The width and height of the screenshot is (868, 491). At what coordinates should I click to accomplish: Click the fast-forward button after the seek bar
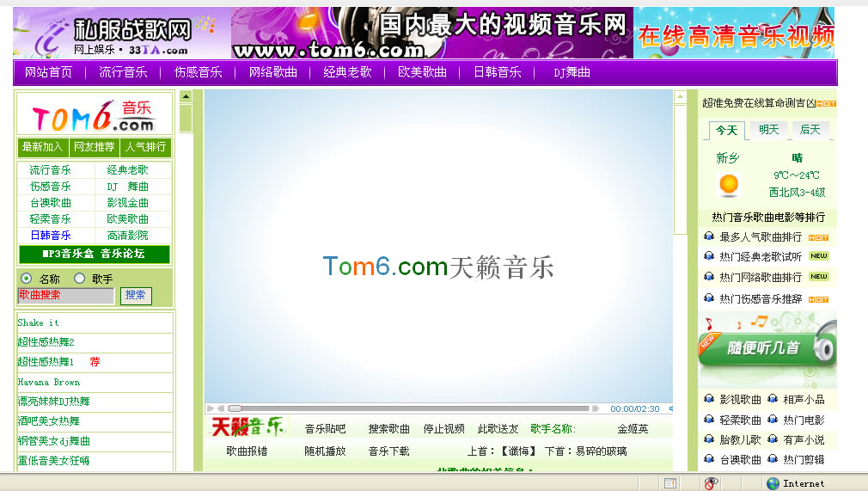click(596, 408)
